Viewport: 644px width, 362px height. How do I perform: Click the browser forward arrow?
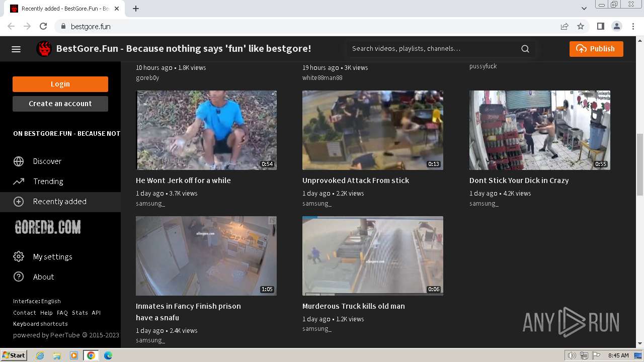tap(27, 26)
